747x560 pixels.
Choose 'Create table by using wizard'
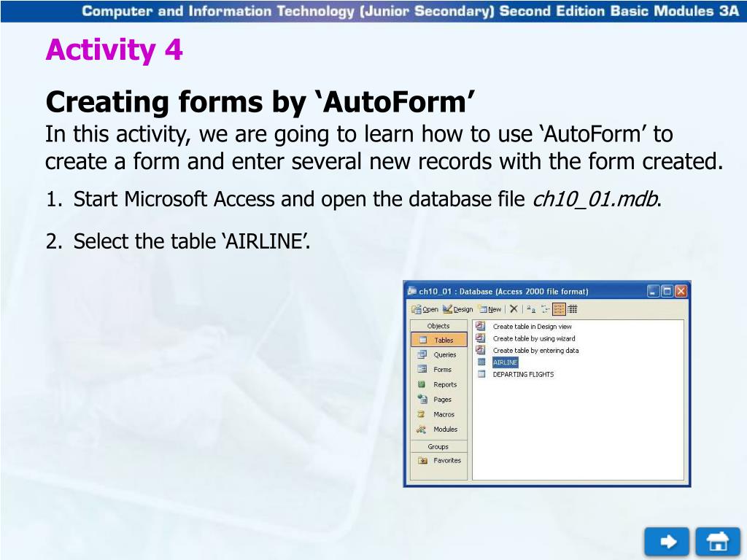(x=534, y=338)
